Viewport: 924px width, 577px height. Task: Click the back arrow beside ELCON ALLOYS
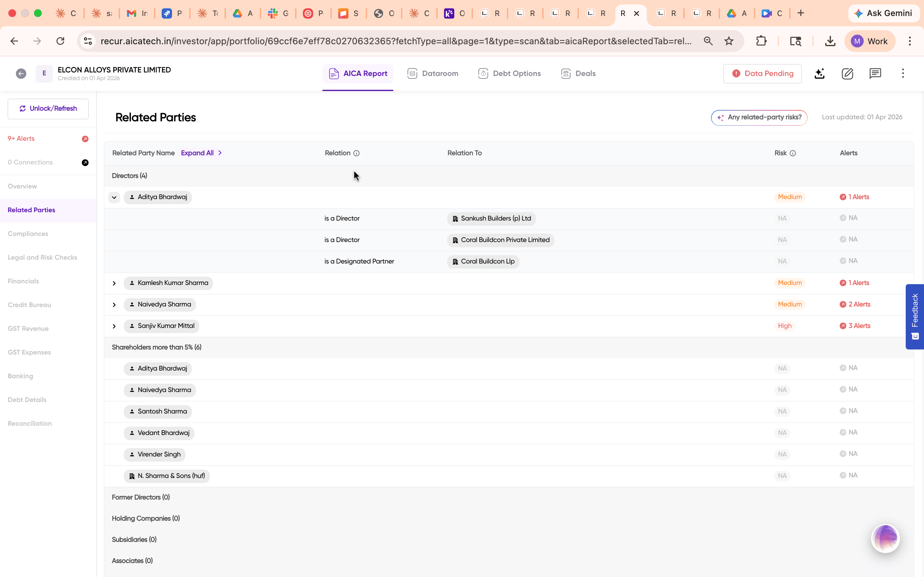[21, 73]
